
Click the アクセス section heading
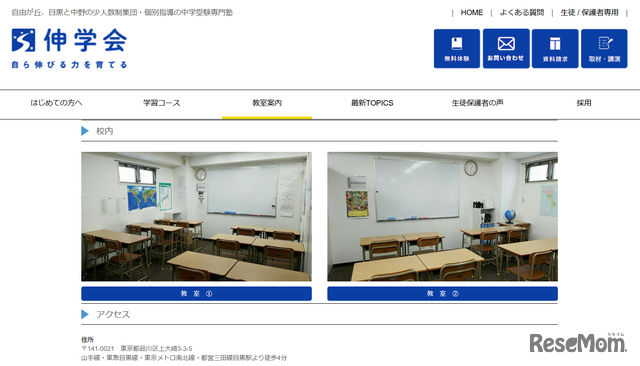point(113,314)
